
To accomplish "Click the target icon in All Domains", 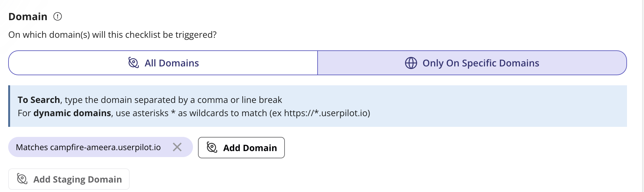I will [x=133, y=63].
